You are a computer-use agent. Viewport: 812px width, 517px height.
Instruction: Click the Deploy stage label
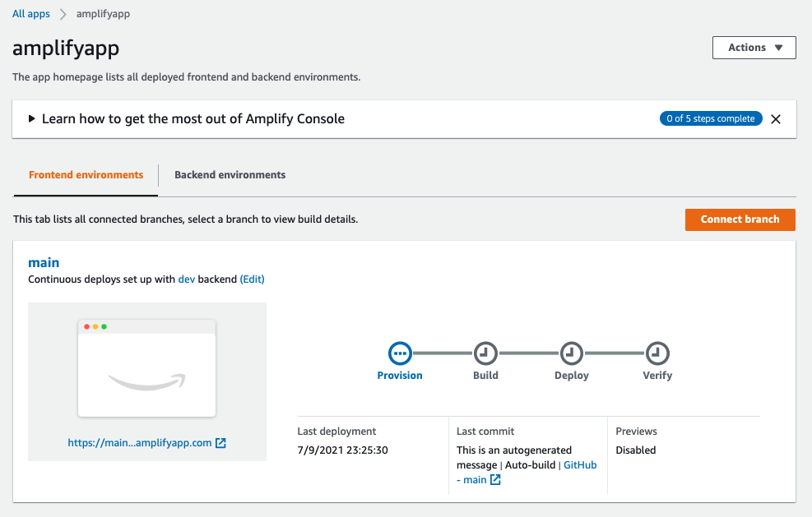(x=572, y=376)
